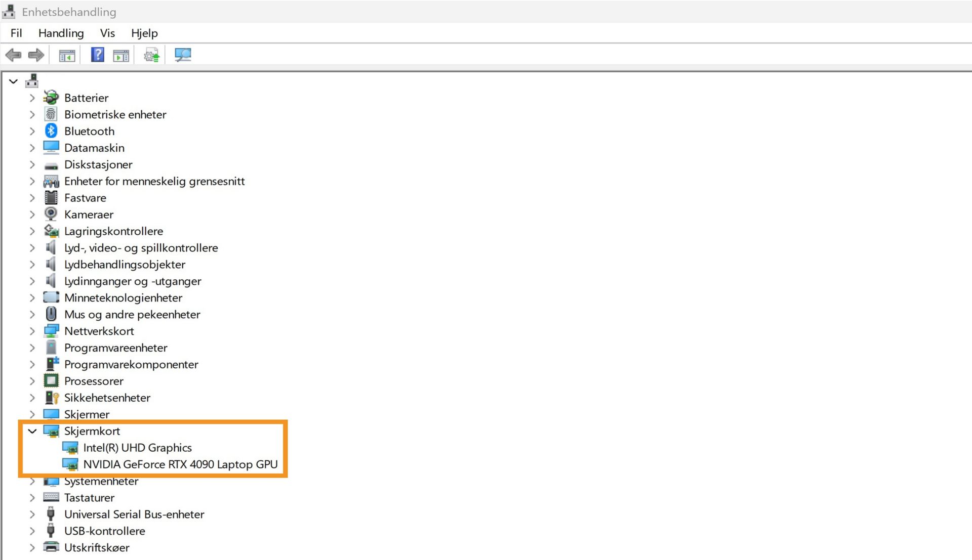Select the Tastaturer category label
This screenshot has width=972, height=560.
point(89,498)
